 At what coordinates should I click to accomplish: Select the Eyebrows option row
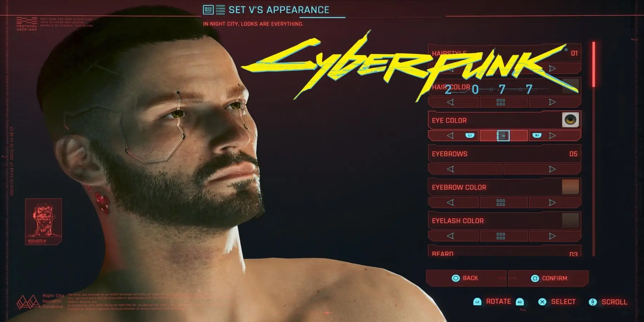504,154
